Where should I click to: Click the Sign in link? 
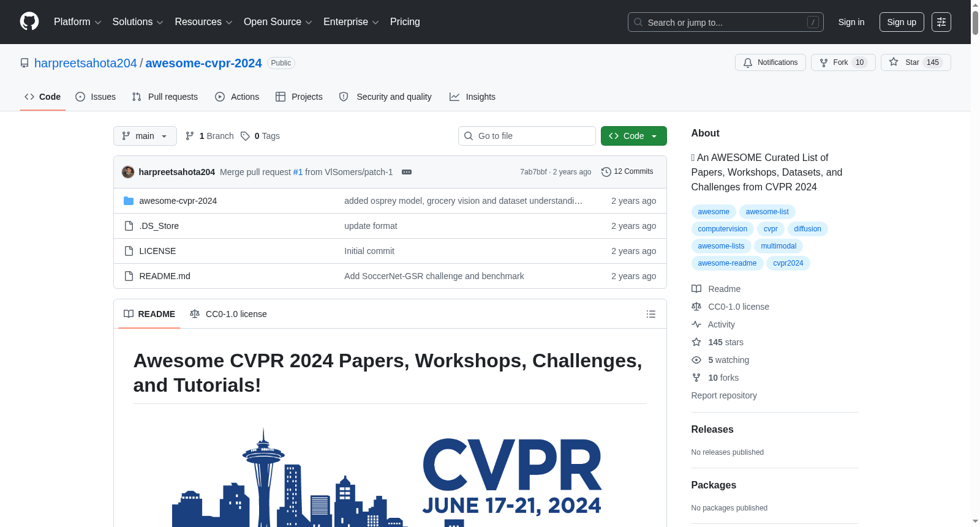(851, 22)
